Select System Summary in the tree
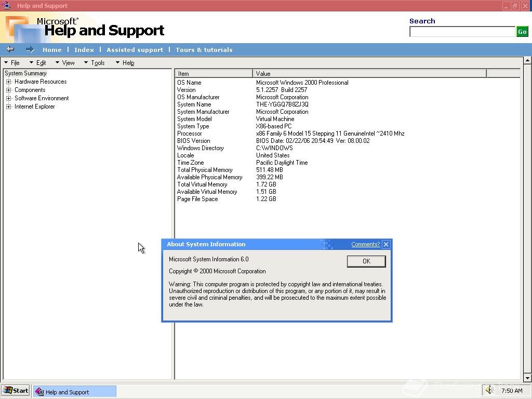The image size is (532, 399). click(26, 73)
